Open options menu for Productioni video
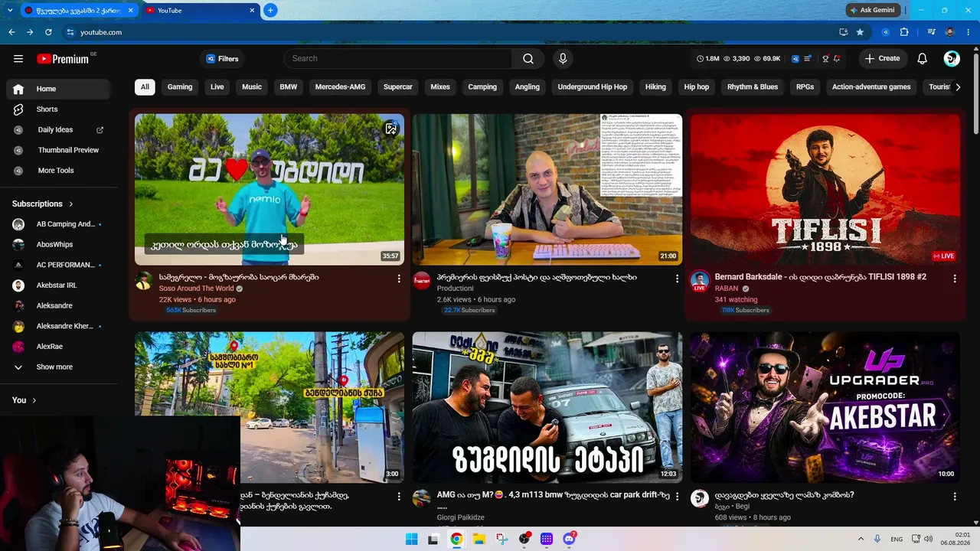The height and width of the screenshot is (551, 980). coord(677,279)
